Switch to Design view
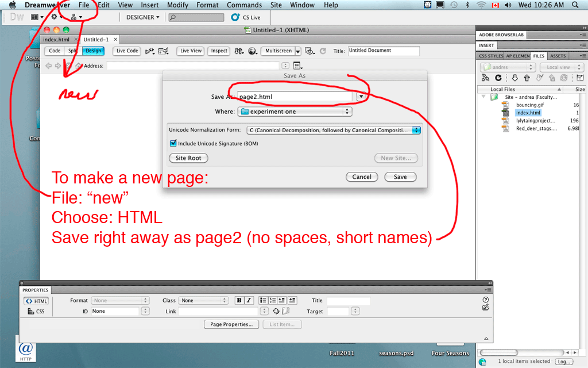 coord(94,51)
